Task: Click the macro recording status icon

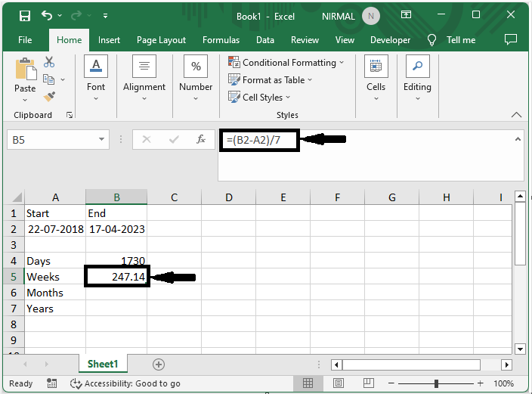Action: [x=51, y=383]
